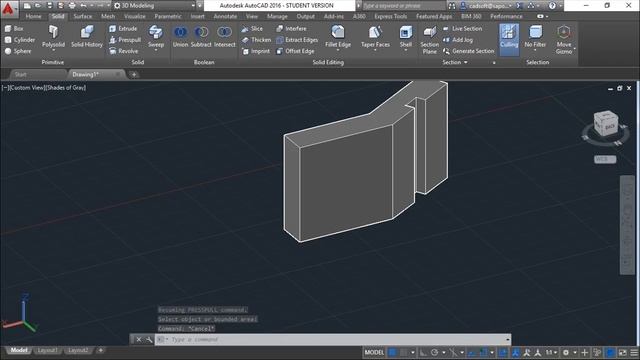
Task: Click Extract Edges
Action: [x=297, y=40]
